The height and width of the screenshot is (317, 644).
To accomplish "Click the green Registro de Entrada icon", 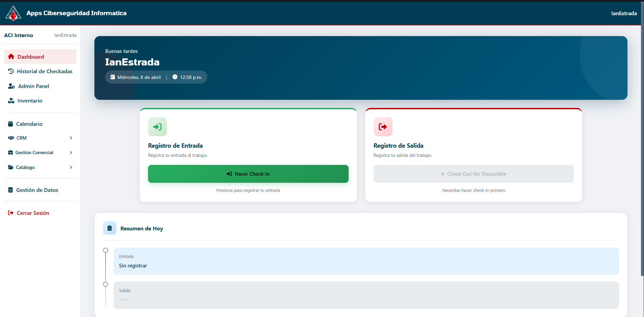I will [x=157, y=127].
